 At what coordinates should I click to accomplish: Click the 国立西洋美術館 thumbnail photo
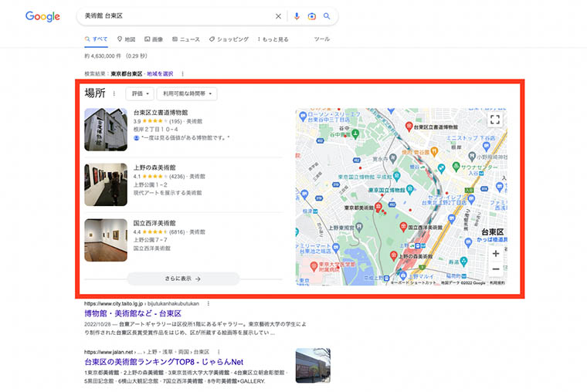[x=106, y=240]
